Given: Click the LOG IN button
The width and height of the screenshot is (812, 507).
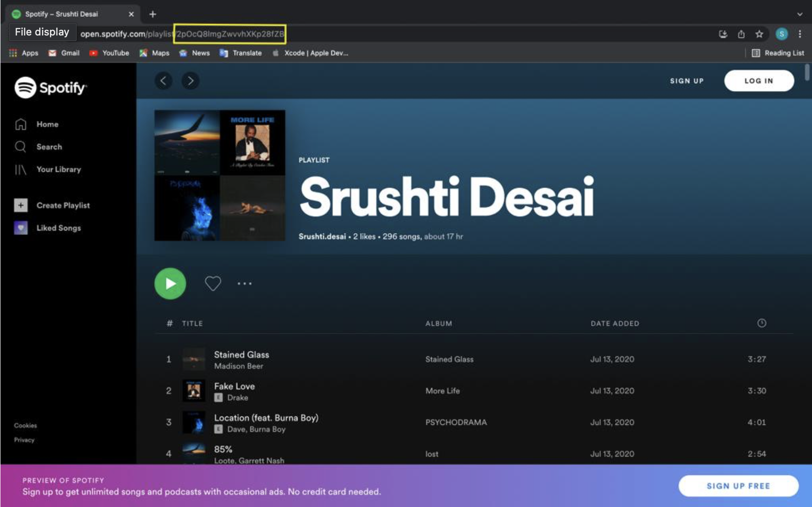Looking at the screenshot, I should (x=759, y=81).
